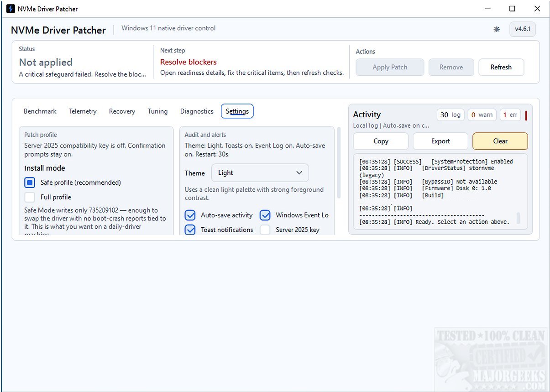
Task: Click the Resolve blockers next step text
Action: (x=189, y=62)
